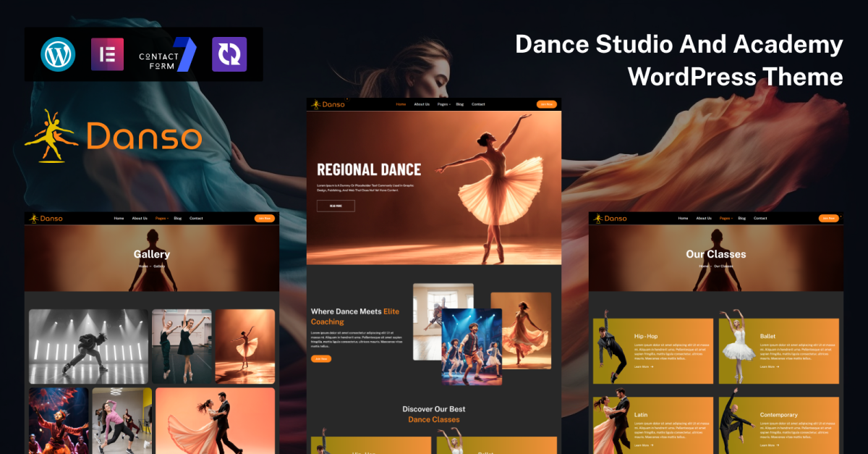The height and width of the screenshot is (454, 868).
Task: Click the large Danso dancer logo
Action: coord(113,137)
